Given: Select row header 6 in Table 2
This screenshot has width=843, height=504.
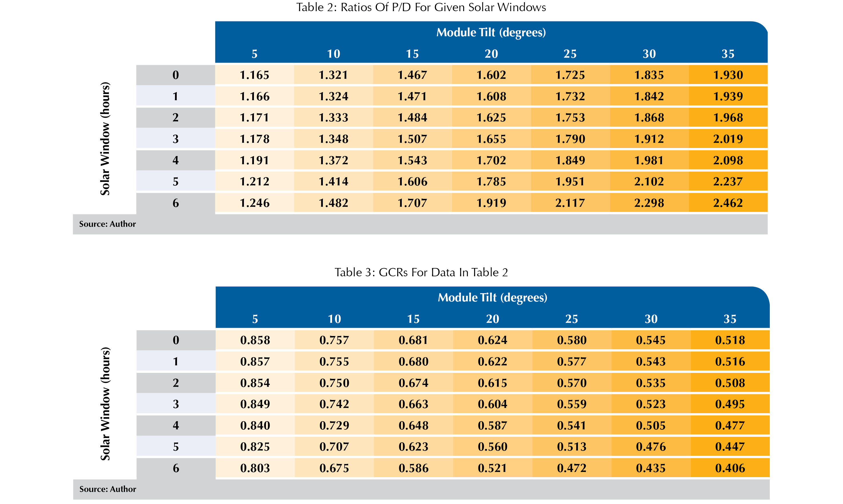Looking at the screenshot, I should pos(175,203).
